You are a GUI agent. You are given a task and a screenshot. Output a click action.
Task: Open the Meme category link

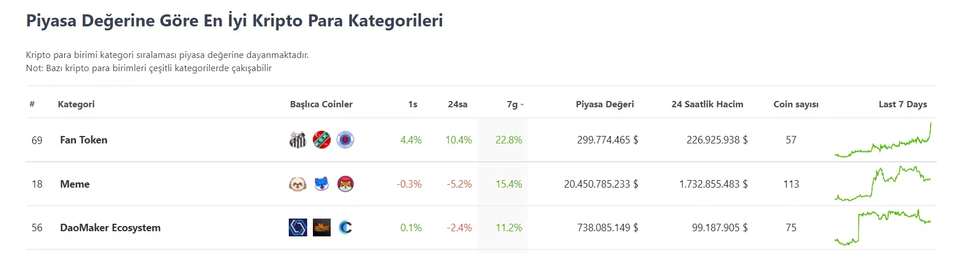75,184
